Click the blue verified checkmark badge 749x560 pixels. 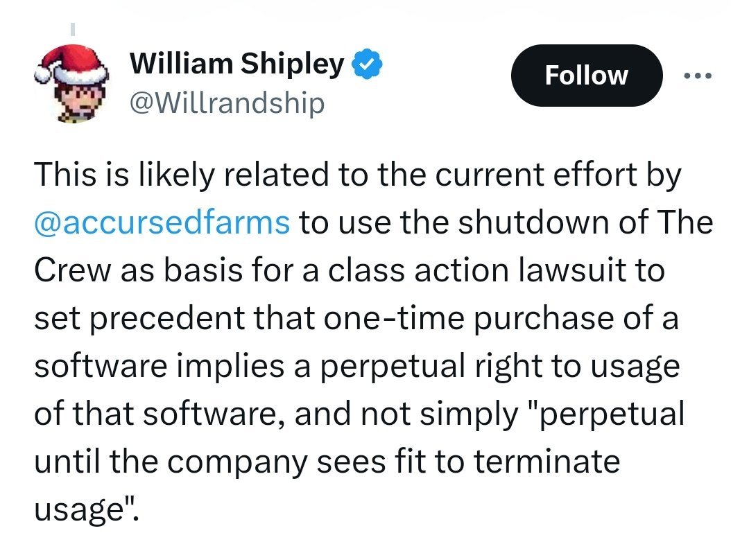click(367, 64)
